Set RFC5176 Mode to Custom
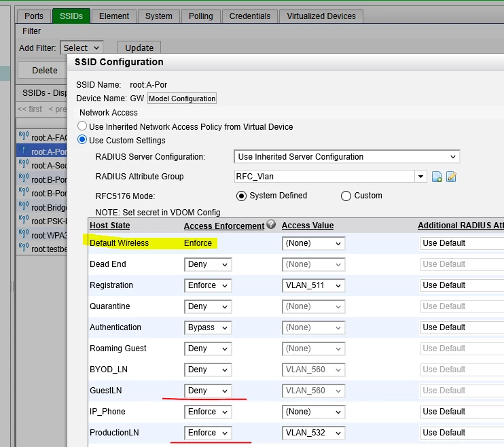Image resolution: width=504 pixels, height=447 pixels. [346, 196]
